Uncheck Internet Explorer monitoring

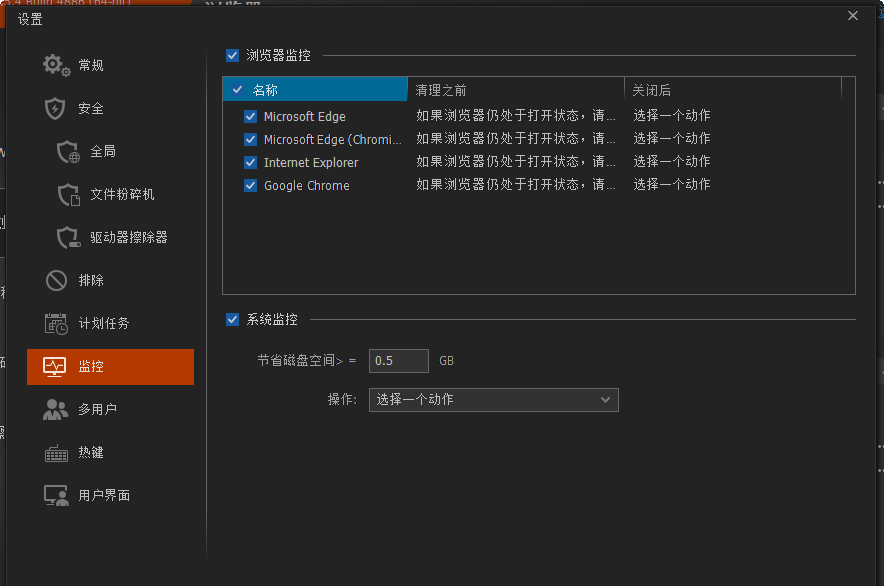pyautogui.click(x=250, y=162)
